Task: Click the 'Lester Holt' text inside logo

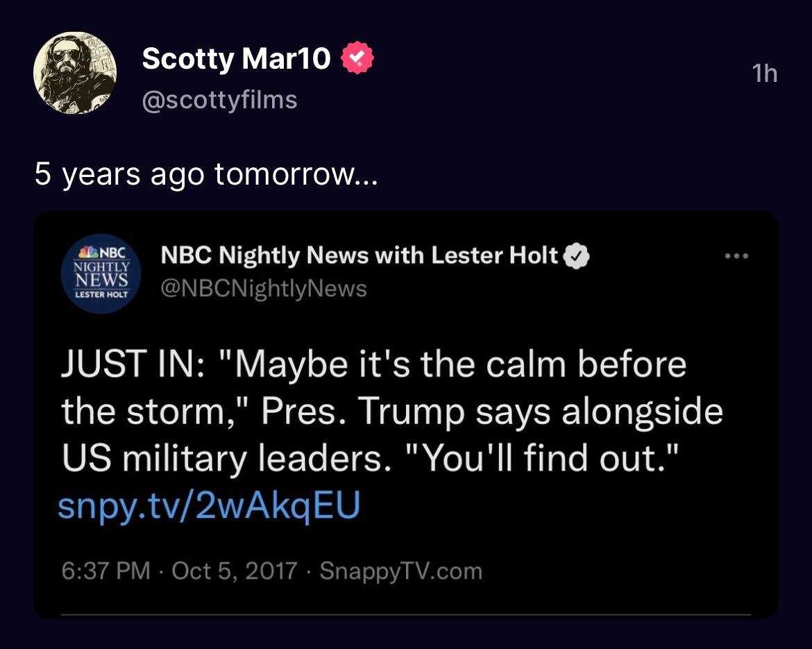Action: 101,294
